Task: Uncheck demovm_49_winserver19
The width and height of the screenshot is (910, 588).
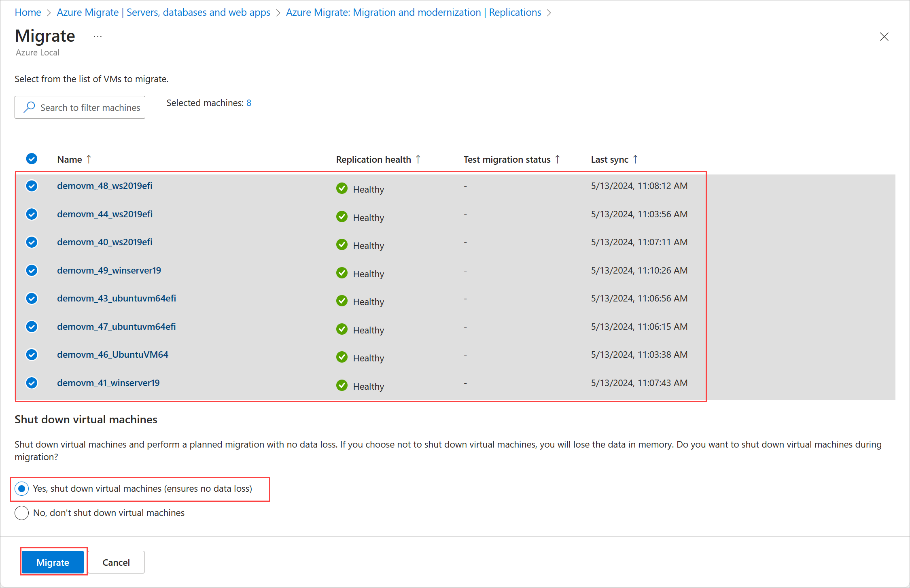Action: [32, 270]
